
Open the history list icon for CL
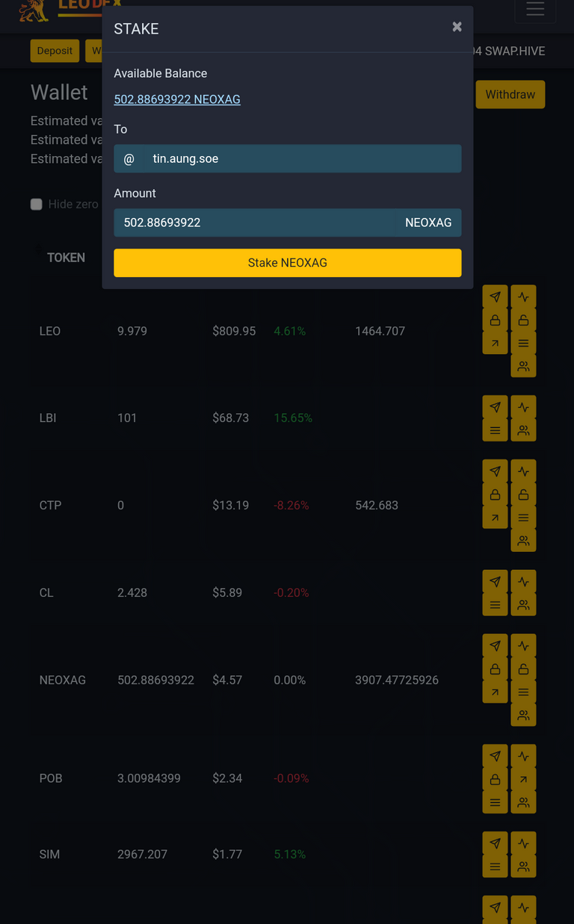(495, 604)
